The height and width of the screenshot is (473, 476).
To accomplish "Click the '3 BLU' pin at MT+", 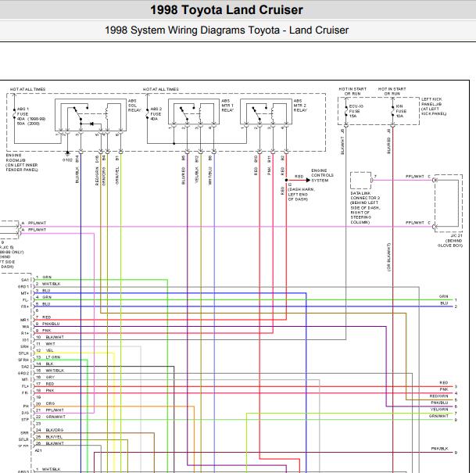I will point(43,291).
